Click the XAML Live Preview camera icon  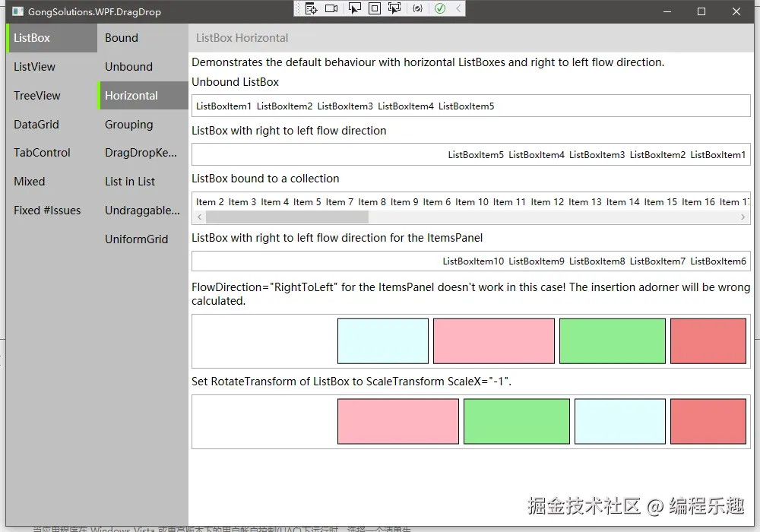[331, 8]
